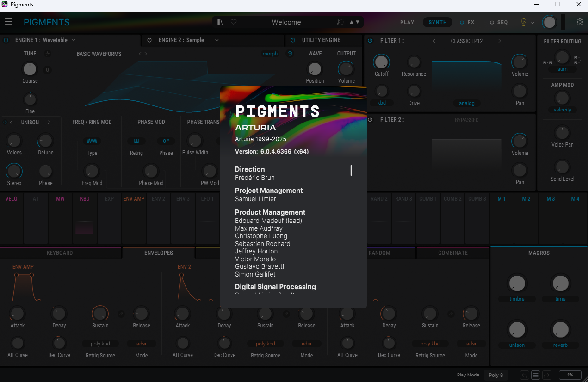Open the undo history list icon
588x382 pixels.
[x=536, y=375]
